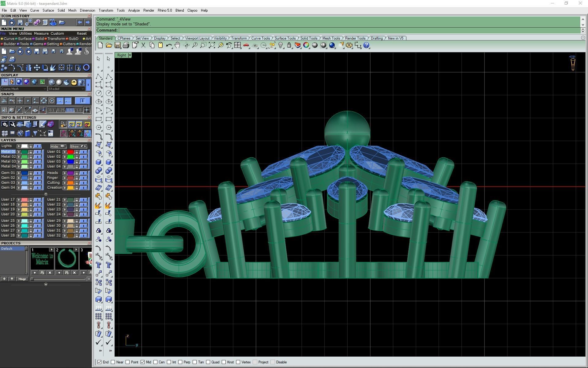This screenshot has height=368, width=588.
Task: Switch to the Curve Tools tab
Action: coord(260,38)
